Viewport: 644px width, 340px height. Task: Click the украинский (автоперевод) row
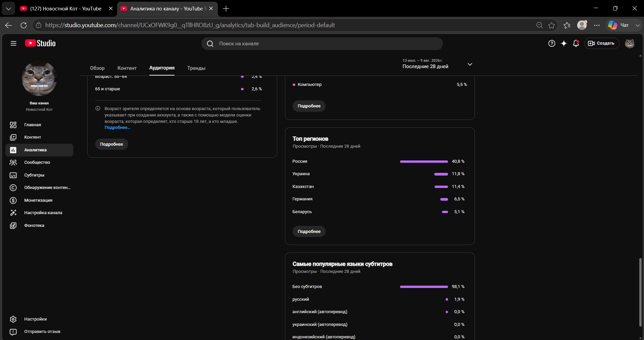click(x=379, y=325)
